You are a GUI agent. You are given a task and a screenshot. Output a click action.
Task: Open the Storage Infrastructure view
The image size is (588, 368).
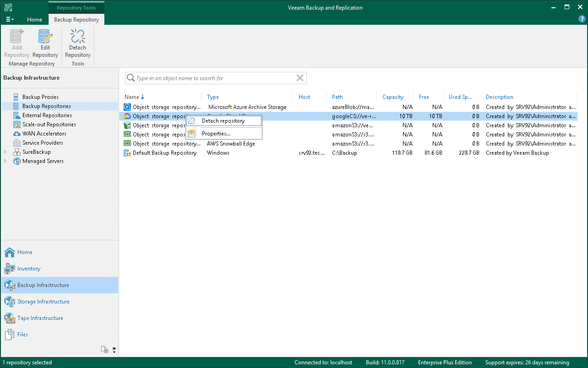[43, 302]
